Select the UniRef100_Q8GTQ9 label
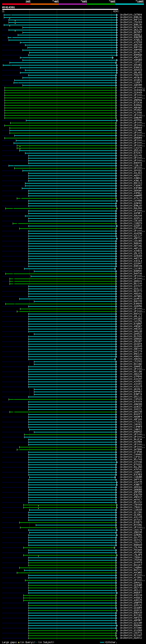 [x=131, y=45]
